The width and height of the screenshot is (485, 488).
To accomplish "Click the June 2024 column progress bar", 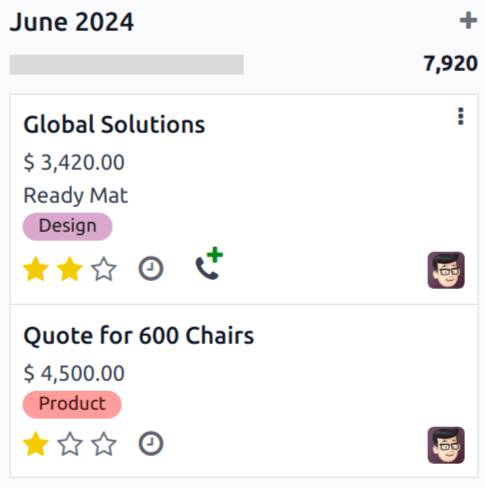I will [x=127, y=65].
